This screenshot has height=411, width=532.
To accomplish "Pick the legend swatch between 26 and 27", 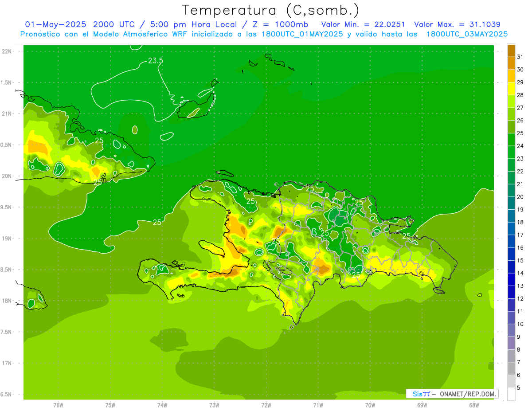I will pos(511,114).
